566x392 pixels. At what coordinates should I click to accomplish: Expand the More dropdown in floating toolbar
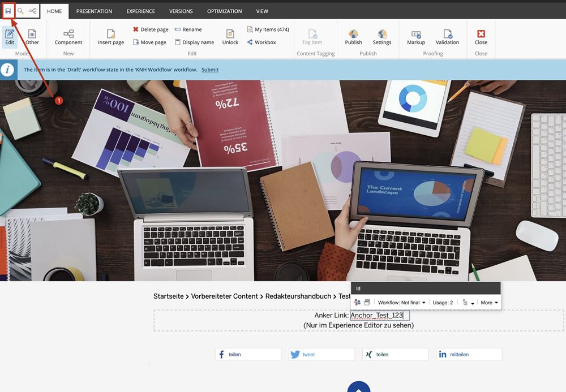(x=489, y=303)
